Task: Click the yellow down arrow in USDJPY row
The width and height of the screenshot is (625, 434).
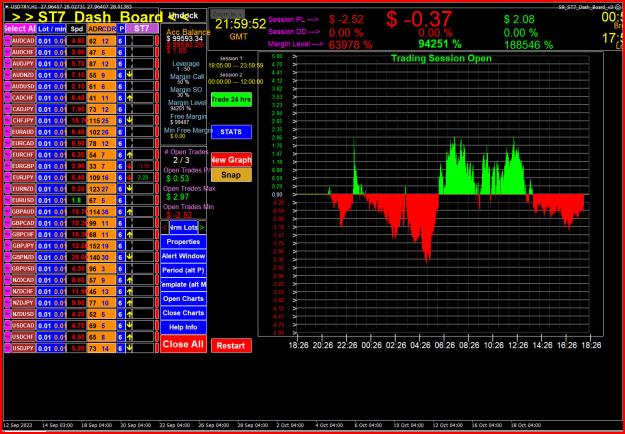Action: (130, 348)
